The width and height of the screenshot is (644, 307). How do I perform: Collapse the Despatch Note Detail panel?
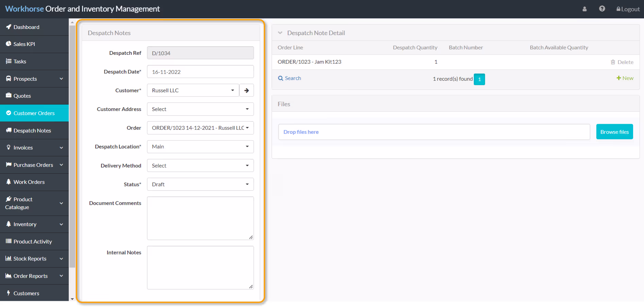(x=280, y=33)
